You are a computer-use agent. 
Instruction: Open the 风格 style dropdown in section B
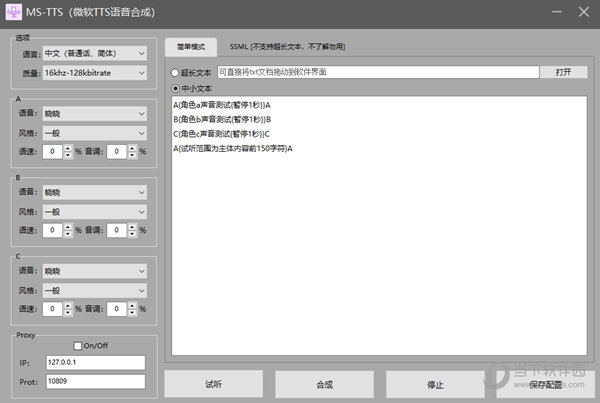97,211
